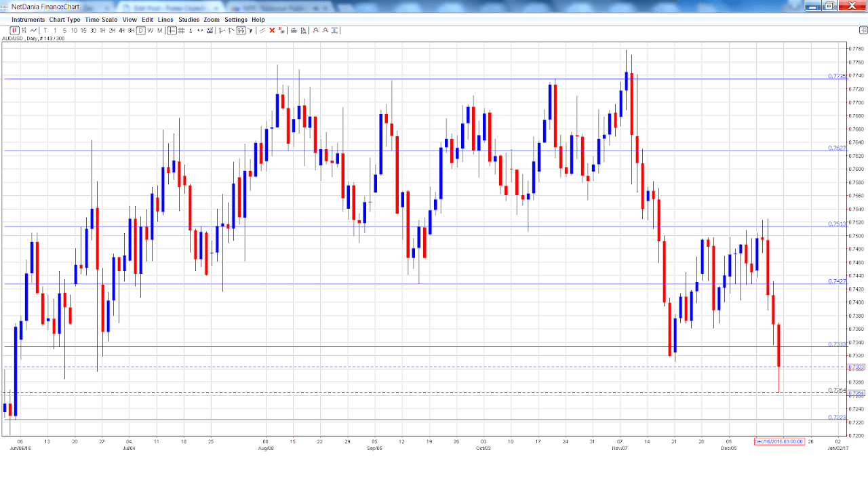Click the 0.7513 level label
The height and width of the screenshot is (488, 868).
pyautogui.click(x=837, y=224)
